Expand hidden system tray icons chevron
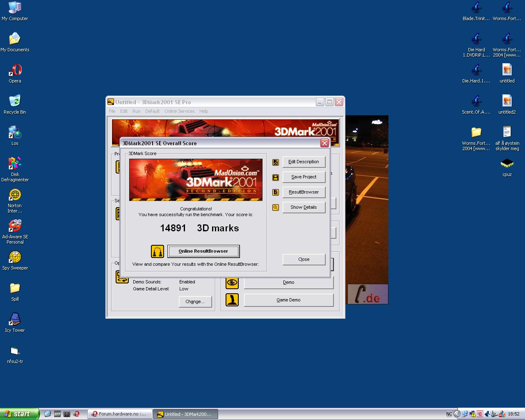The height and width of the screenshot is (420, 525). pyautogui.click(x=457, y=414)
